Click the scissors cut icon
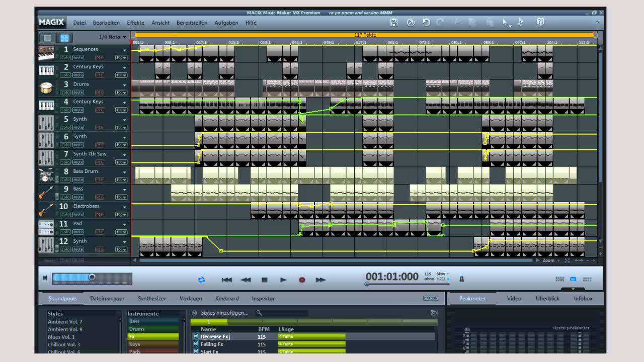 (x=456, y=23)
